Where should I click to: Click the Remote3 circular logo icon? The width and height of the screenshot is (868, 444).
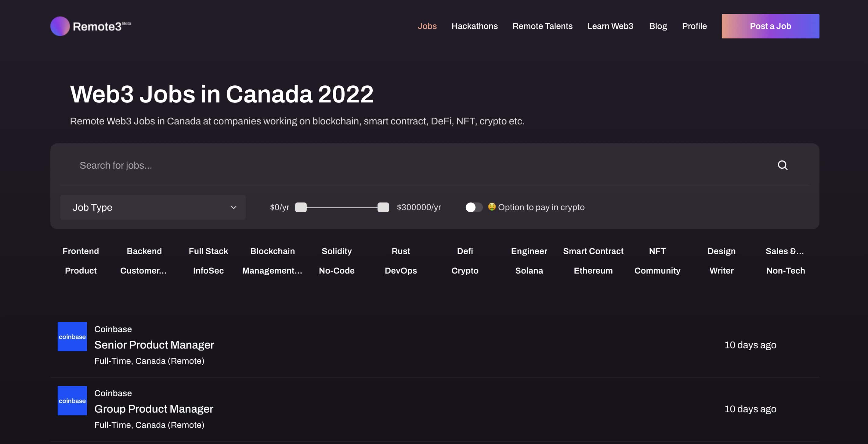pyautogui.click(x=60, y=26)
